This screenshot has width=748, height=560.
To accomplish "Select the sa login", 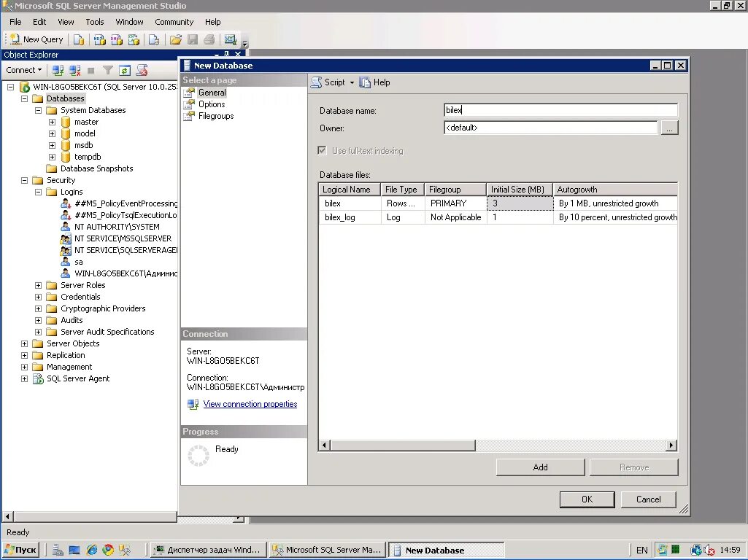I will click(78, 262).
